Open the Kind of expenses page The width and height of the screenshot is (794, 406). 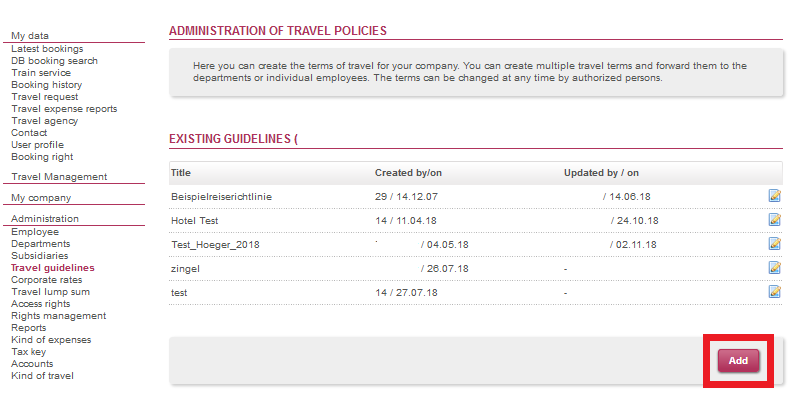(x=51, y=340)
